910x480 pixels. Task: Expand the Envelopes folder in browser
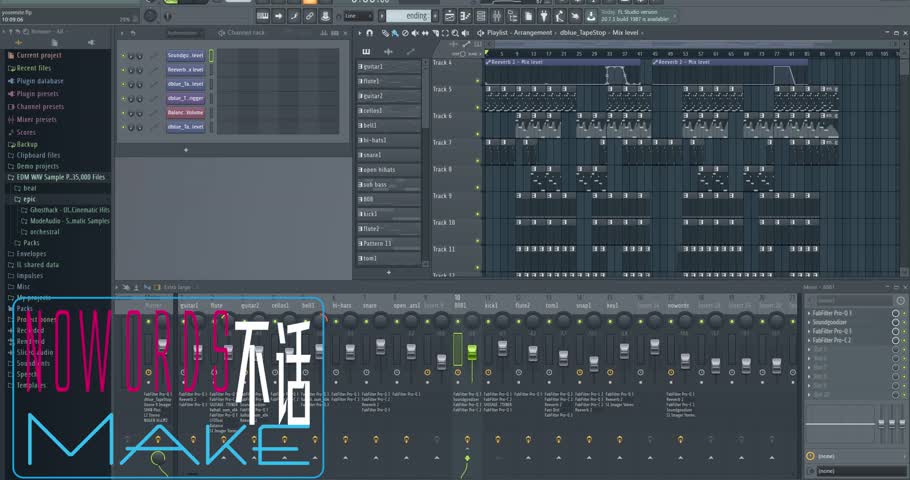click(31, 254)
